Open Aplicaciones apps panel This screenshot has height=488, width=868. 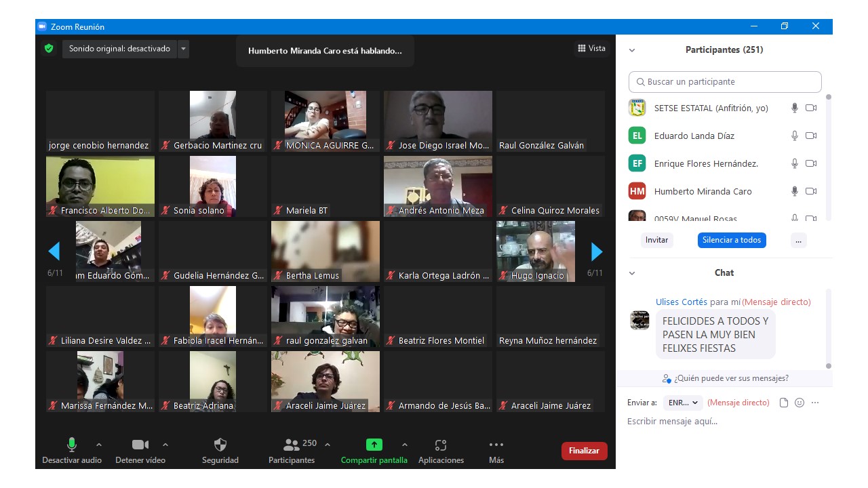click(441, 451)
